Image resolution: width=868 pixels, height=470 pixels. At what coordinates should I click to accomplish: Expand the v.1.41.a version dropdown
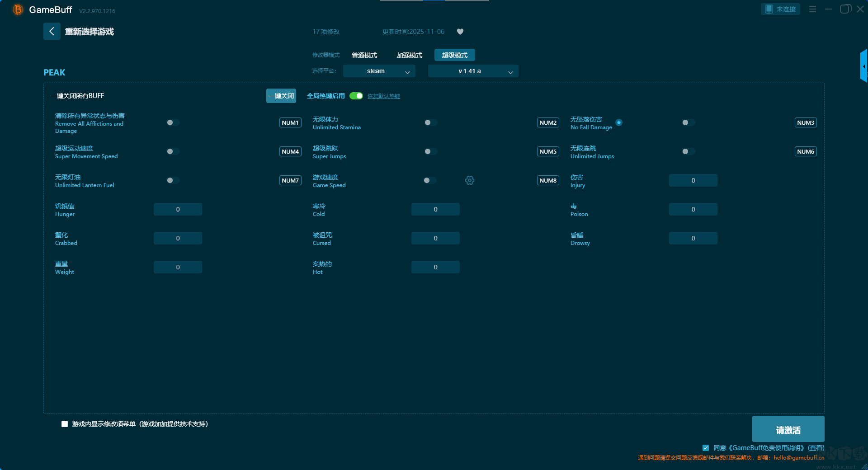473,71
